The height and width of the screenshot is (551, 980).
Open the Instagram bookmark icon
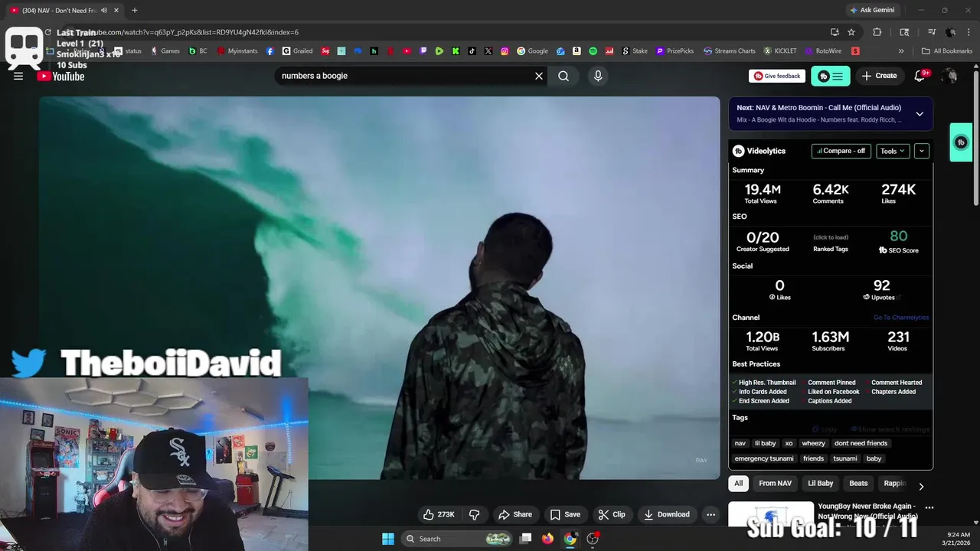coord(505,51)
